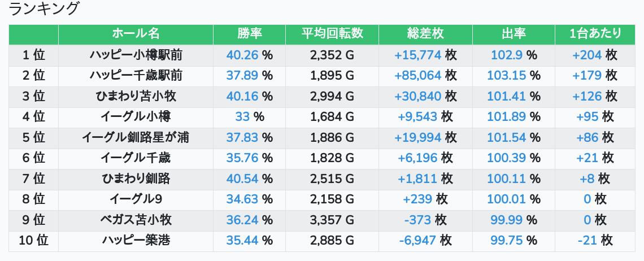Image resolution: width=644 pixels, height=261 pixels.
Task: Select ひまわり苫小牧 hall name
Action: [136, 96]
